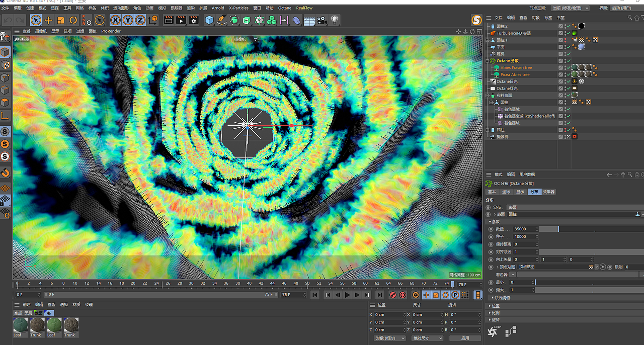Image resolution: width=644 pixels, height=345 pixels.
Task: Render to Picture Viewer icon
Action: [x=181, y=20]
